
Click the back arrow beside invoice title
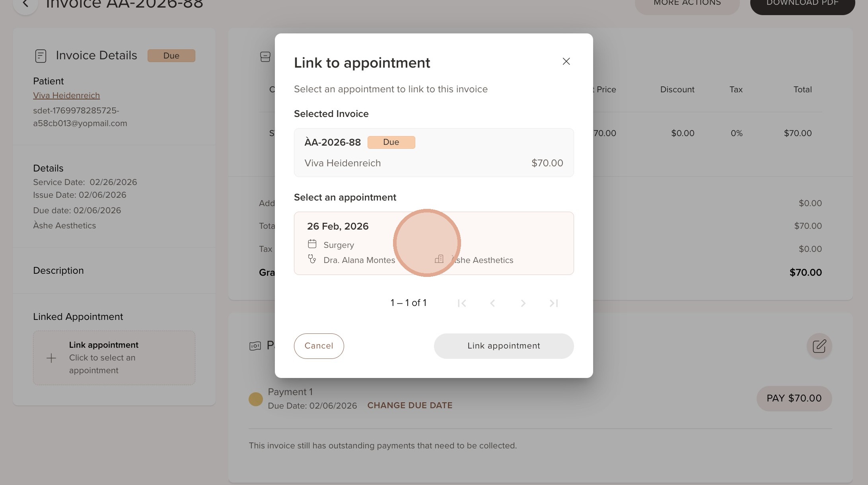(25, 4)
